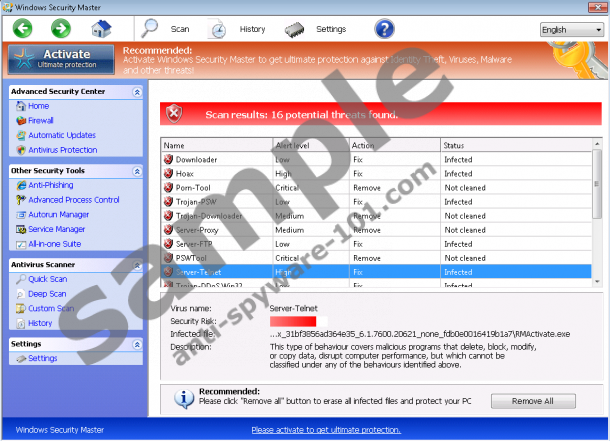
Task: Open the Scan toolbar item
Action: pos(180,29)
